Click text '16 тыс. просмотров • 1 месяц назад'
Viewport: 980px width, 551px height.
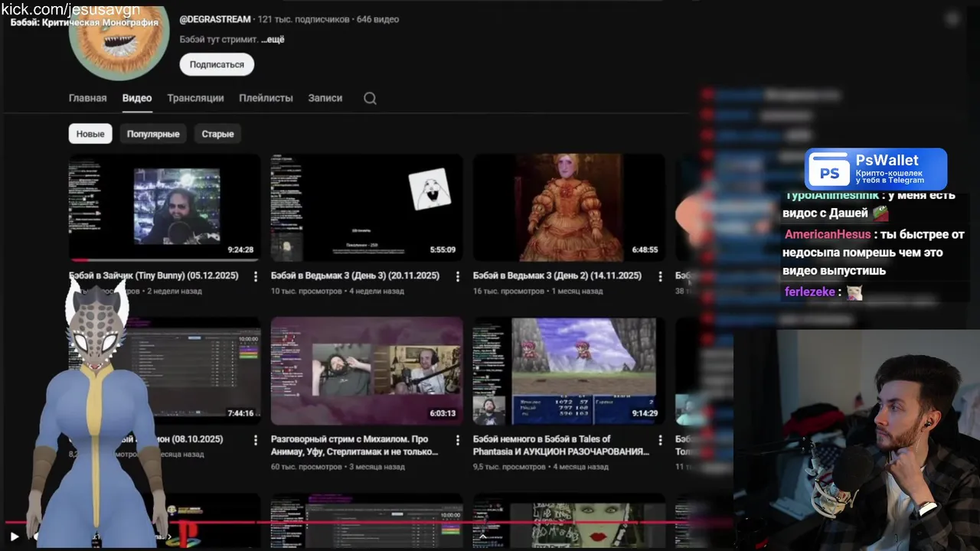click(537, 292)
